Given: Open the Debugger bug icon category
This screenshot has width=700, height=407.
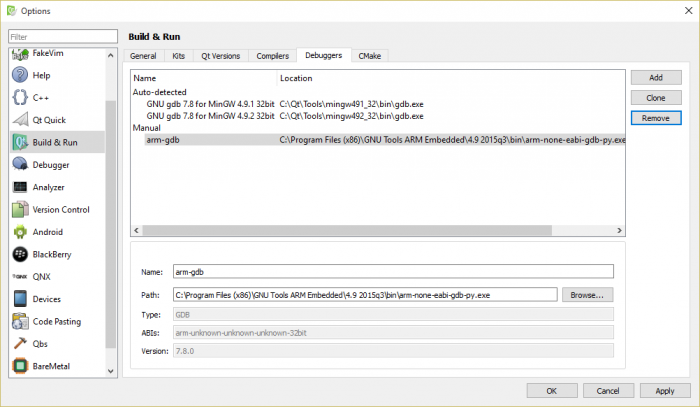Looking at the screenshot, I should pos(20,164).
